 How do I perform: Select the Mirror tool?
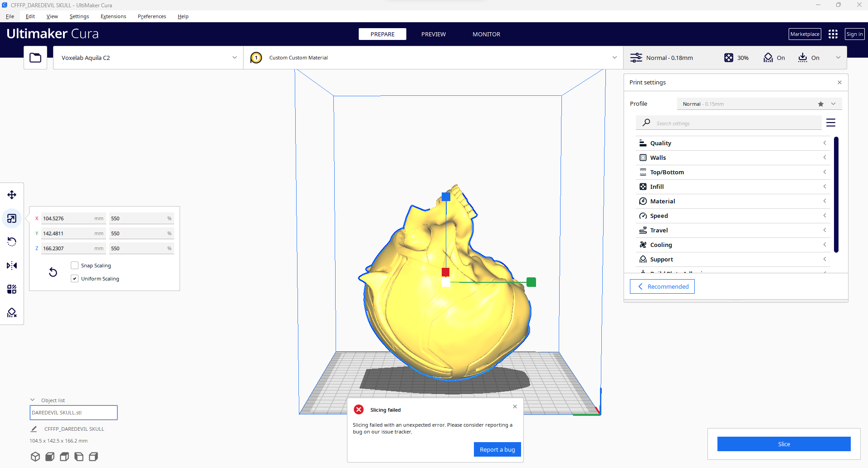click(x=12, y=266)
